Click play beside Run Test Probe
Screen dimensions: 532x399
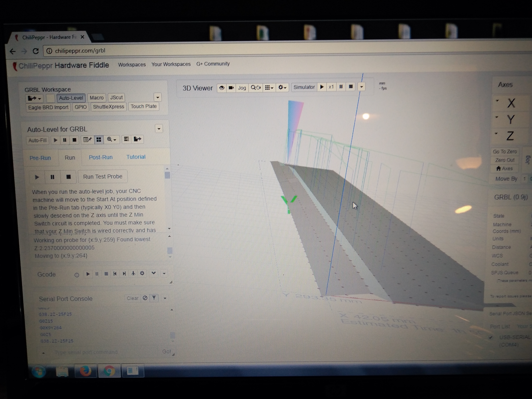[37, 177]
